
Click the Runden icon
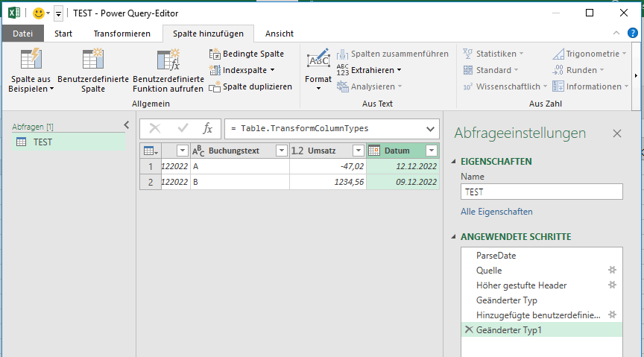point(558,70)
